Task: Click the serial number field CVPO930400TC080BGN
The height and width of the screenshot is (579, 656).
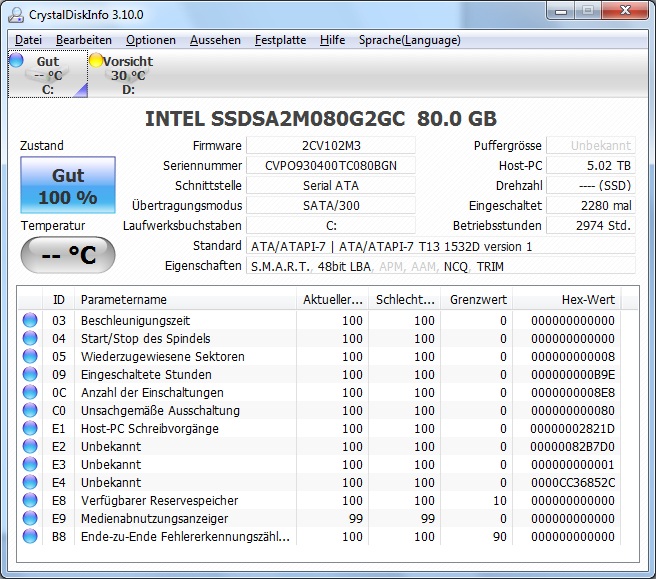Action: 331,166
